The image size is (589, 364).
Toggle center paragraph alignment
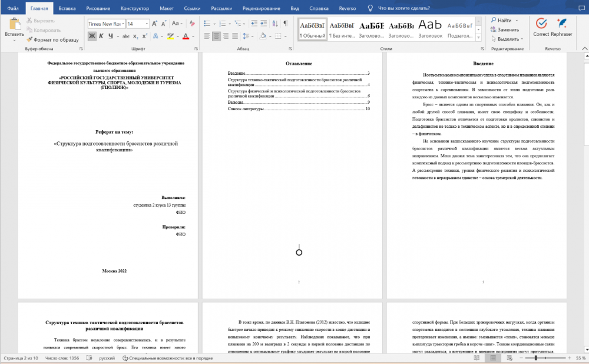[x=216, y=36]
